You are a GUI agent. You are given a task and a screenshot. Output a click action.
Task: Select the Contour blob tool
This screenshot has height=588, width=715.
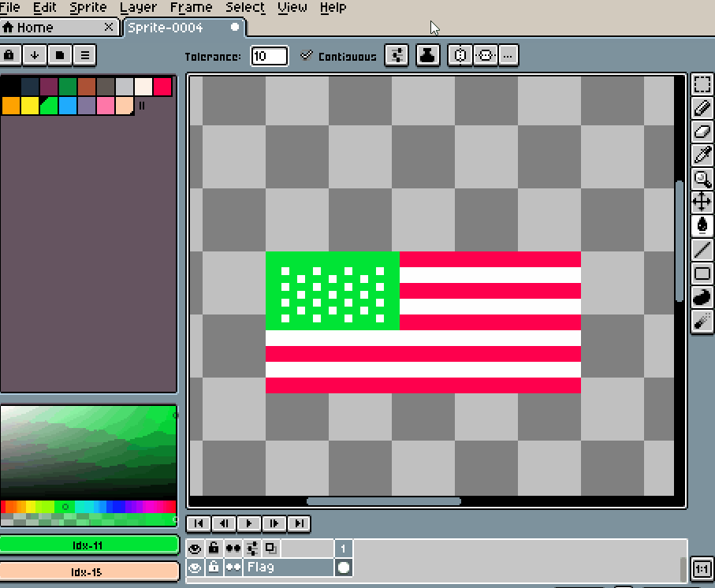point(702,297)
